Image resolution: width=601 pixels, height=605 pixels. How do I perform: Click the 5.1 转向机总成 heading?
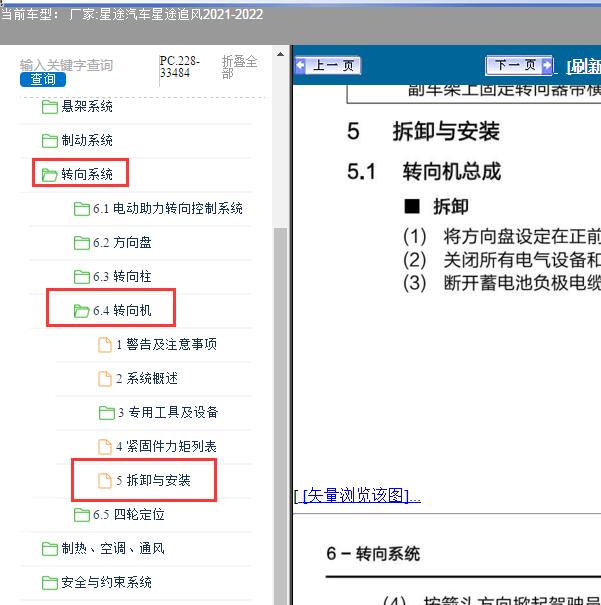pyautogui.click(x=424, y=171)
